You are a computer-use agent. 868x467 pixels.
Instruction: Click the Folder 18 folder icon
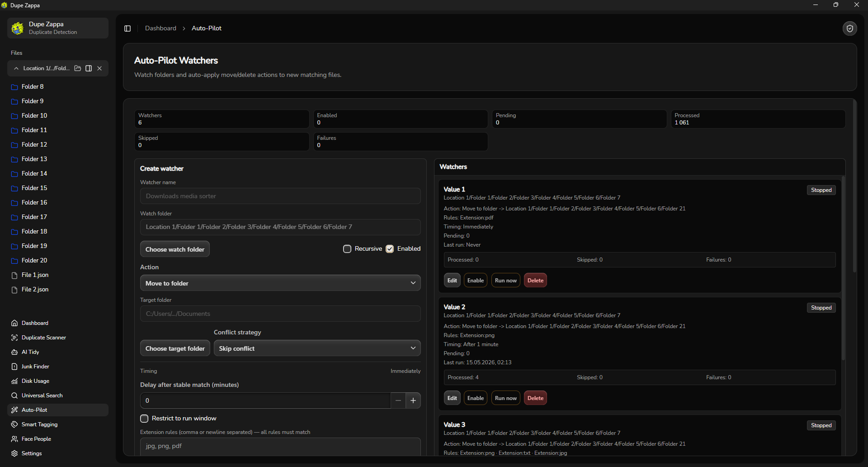(x=14, y=232)
